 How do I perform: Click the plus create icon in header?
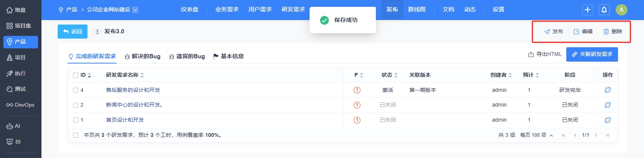click(587, 10)
